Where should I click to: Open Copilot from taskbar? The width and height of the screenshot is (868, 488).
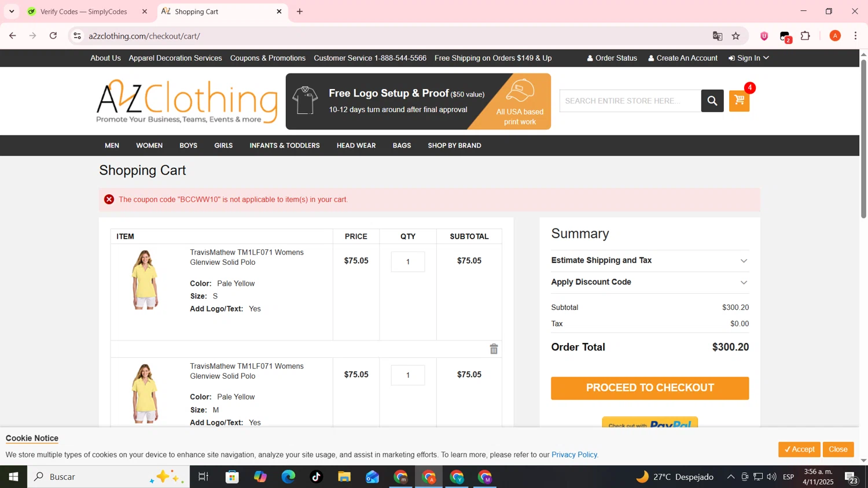click(260, 477)
